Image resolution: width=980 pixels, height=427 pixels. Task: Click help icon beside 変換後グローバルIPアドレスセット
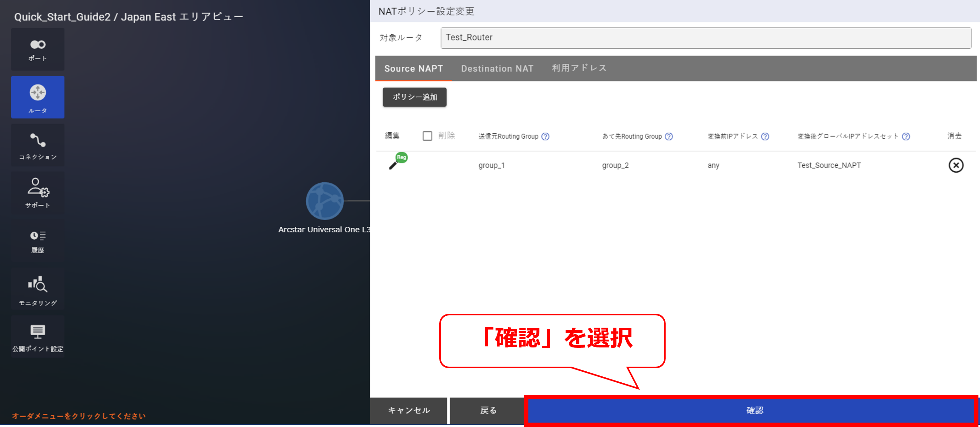(906, 136)
